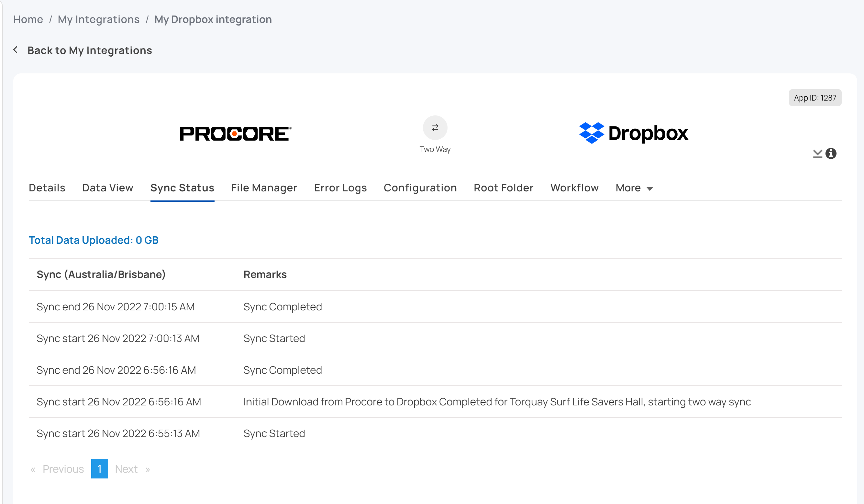
Task: Go to the Next page
Action: 126,469
